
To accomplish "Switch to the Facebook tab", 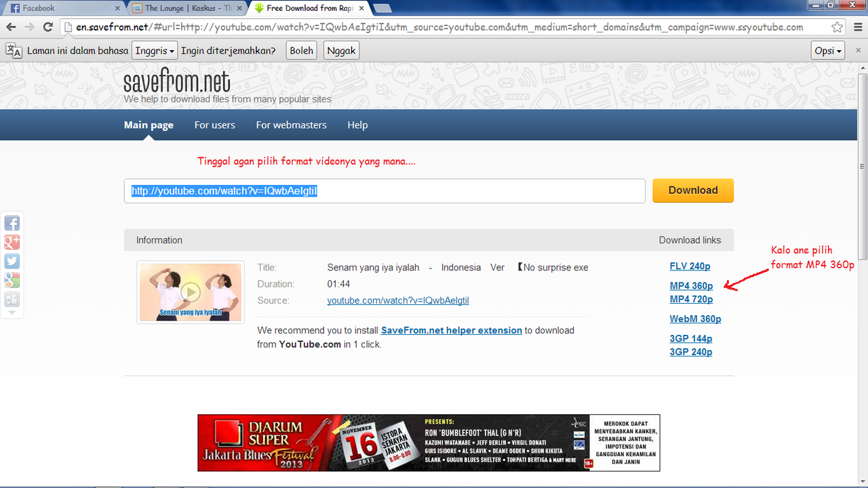I will tap(61, 8).
